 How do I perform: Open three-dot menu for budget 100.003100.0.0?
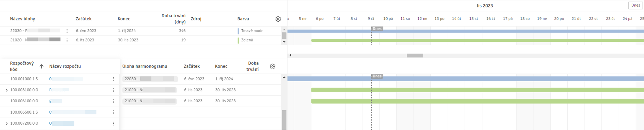click(114, 90)
